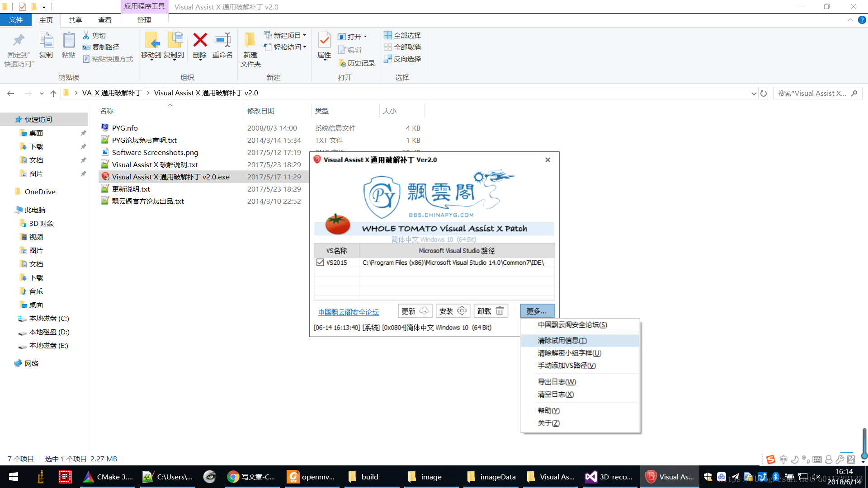
Task: Select the PYG.nfo file
Action: tap(125, 128)
